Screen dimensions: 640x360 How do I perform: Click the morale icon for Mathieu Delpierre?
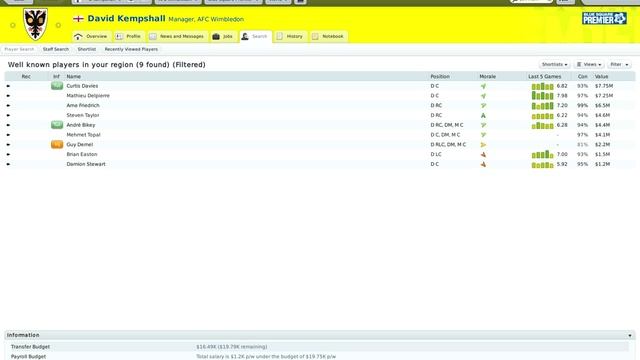pos(483,96)
